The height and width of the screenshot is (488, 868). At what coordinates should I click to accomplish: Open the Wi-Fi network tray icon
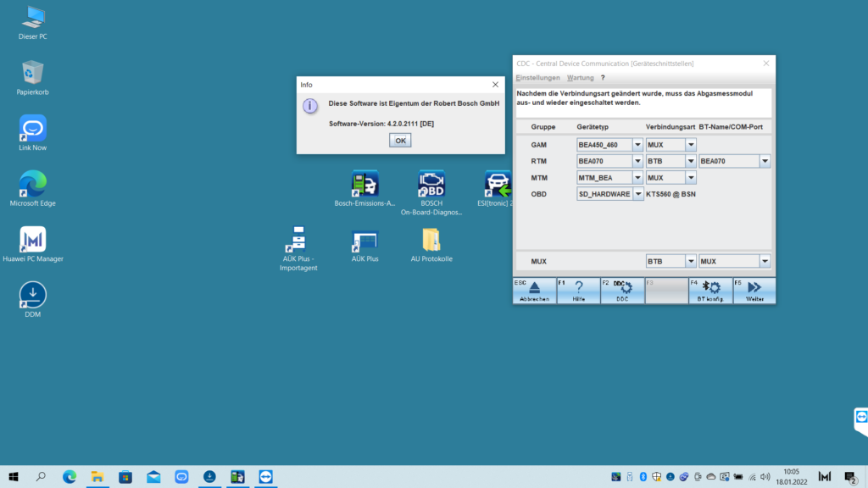(753, 476)
